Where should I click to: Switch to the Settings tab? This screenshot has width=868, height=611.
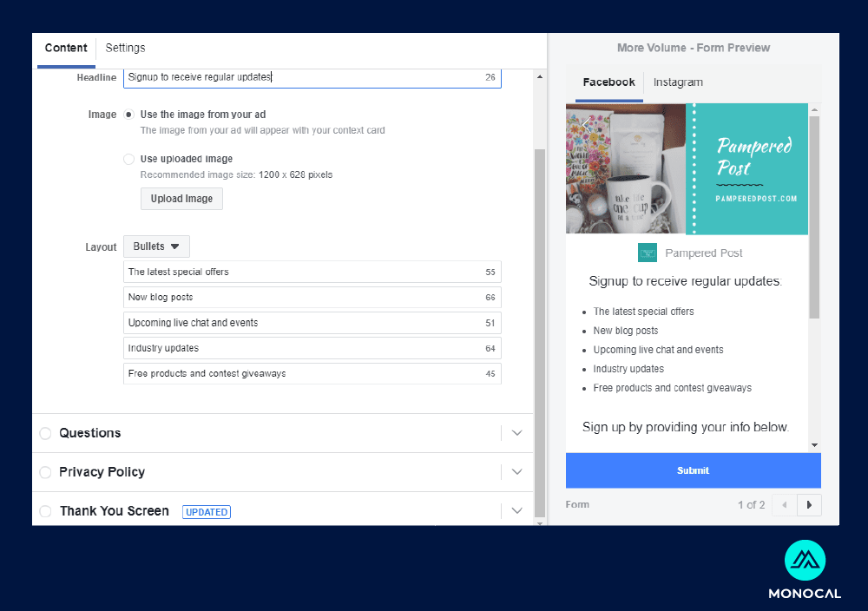(x=125, y=49)
